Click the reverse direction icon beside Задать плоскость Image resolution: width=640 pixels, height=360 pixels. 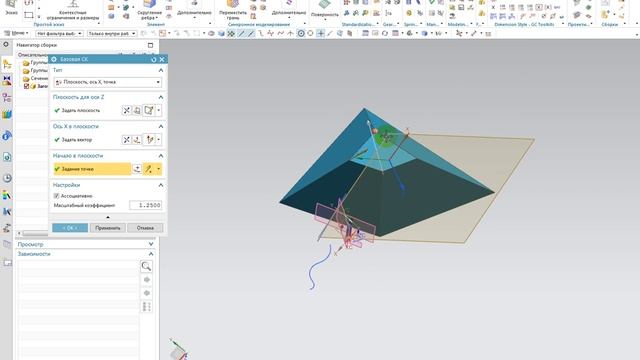tap(127, 110)
